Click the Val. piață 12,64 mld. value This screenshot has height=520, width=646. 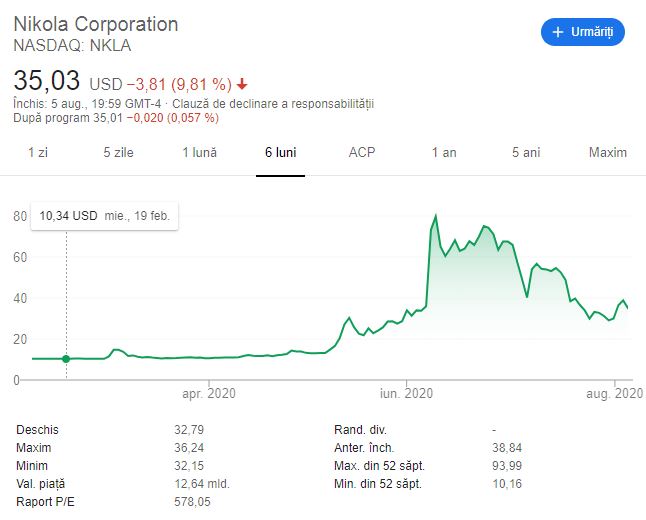(x=201, y=483)
